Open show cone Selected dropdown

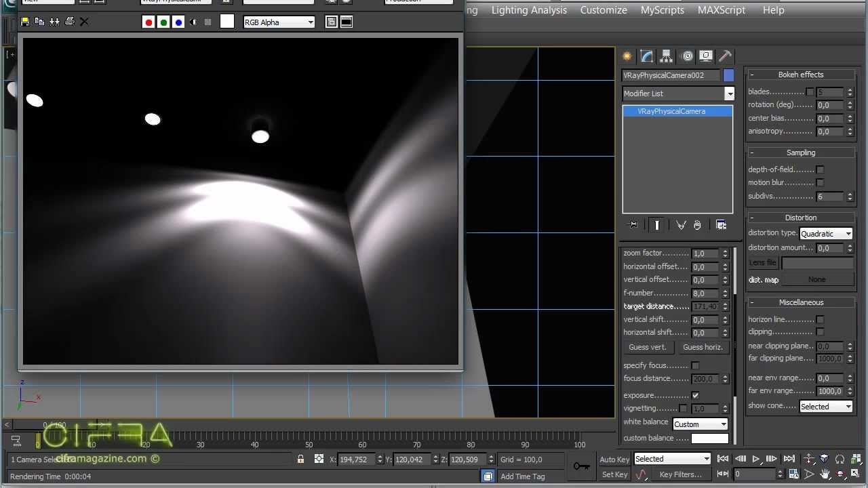825,407
